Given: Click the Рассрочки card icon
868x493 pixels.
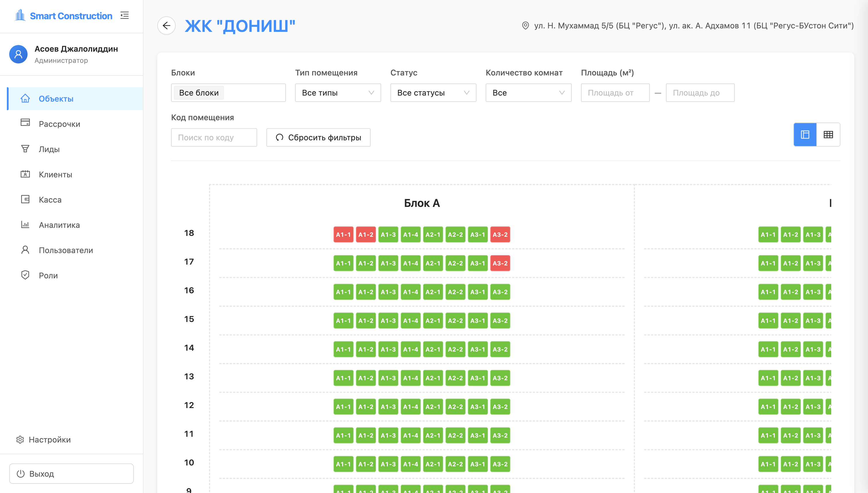Looking at the screenshot, I should point(25,123).
